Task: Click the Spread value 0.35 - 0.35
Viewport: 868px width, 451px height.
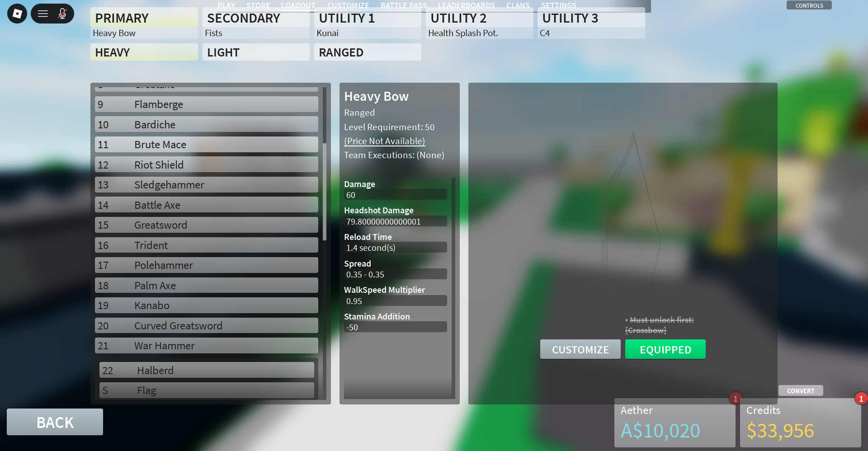Action: [x=396, y=274]
